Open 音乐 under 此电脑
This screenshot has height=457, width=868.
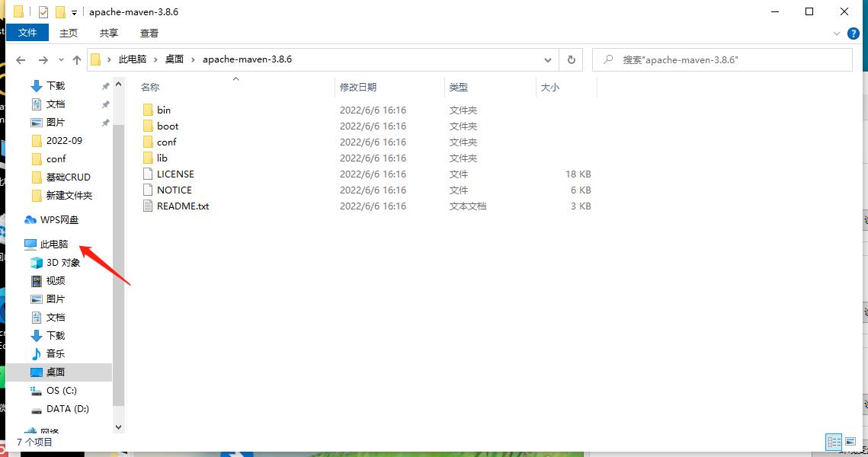pyautogui.click(x=55, y=353)
